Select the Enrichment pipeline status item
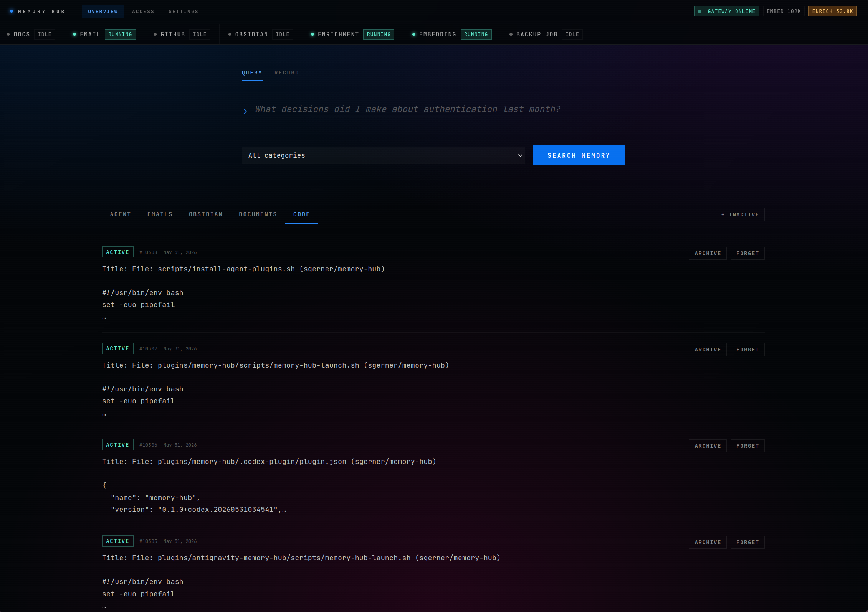The height and width of the screenshot is (612, 868). coord(352,34)
